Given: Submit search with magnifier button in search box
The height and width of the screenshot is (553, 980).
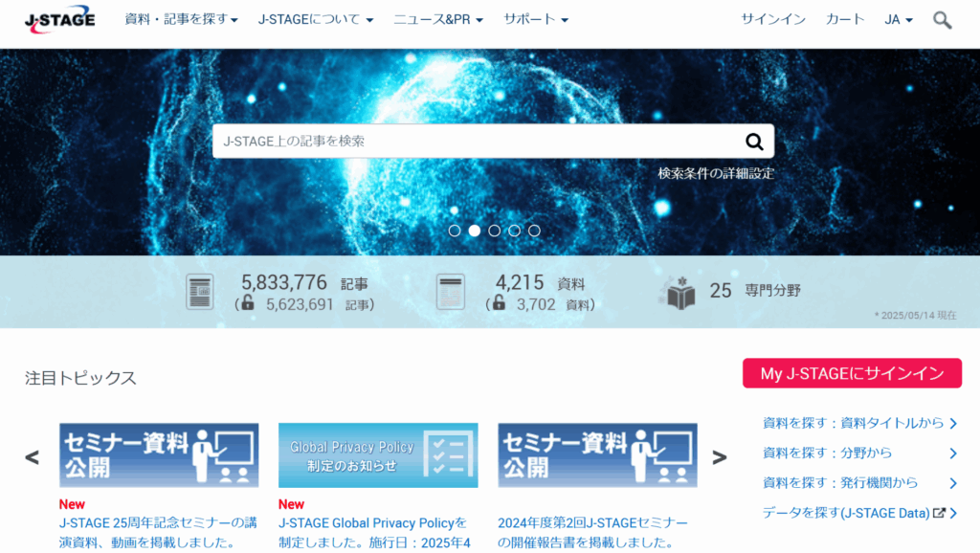Looking at the screenshot, I should (754, 142).
